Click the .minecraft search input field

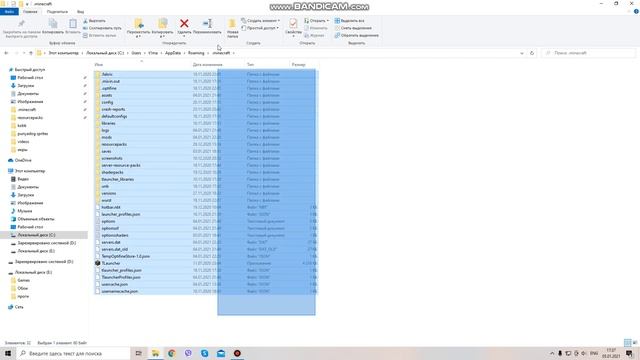click(588, 53)
